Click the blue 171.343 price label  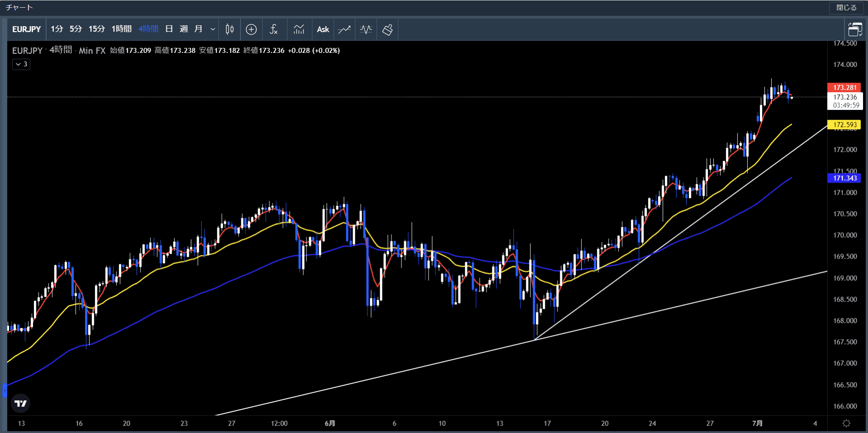coord(845,178)
